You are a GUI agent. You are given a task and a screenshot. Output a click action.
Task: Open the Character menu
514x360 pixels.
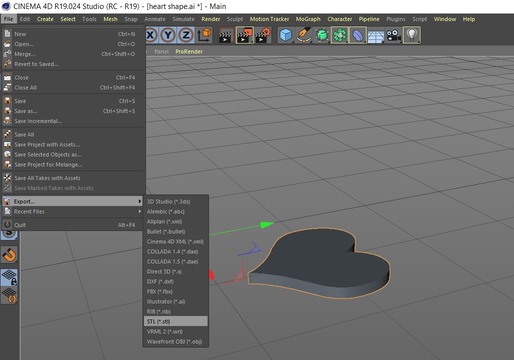[339, 19]
